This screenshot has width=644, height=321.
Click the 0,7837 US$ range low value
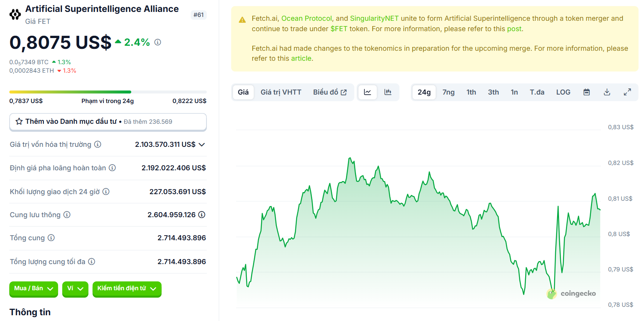[26, 101]
